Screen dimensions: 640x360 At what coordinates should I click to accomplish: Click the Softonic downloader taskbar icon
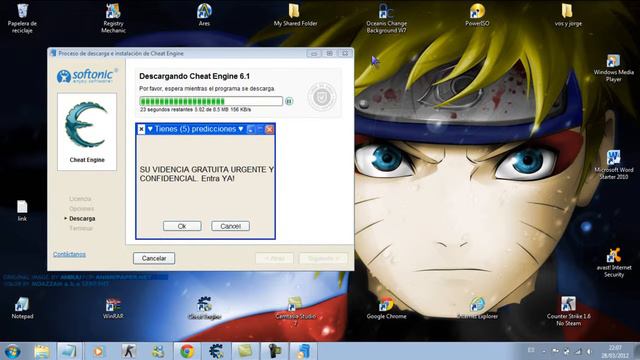click(x=303, y=351)
